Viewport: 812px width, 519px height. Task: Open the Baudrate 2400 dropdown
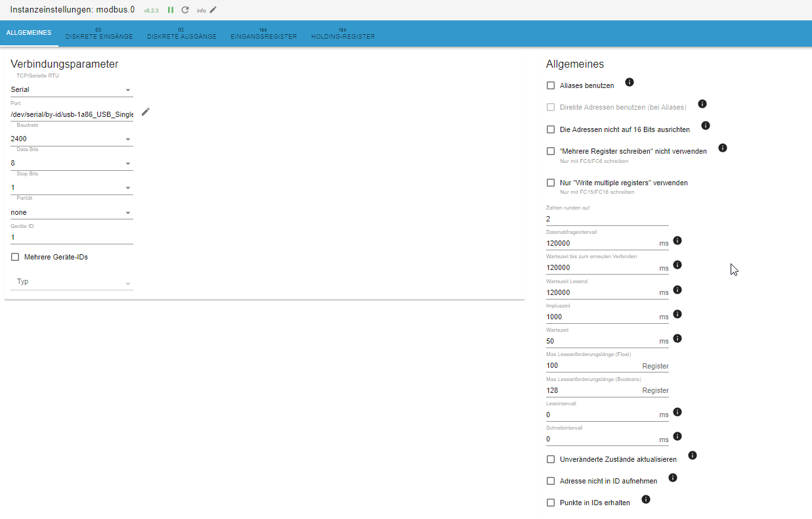point(72,139)
